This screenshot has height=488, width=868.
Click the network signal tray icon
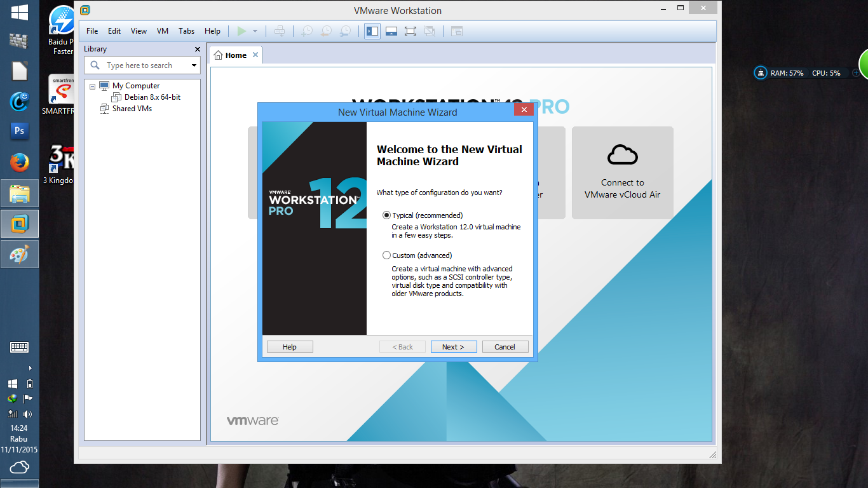(13, 414)
